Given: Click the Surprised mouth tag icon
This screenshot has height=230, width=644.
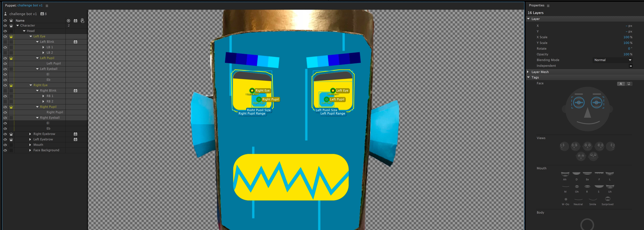Looking at the screenshot, I should [x=608, y=199].
